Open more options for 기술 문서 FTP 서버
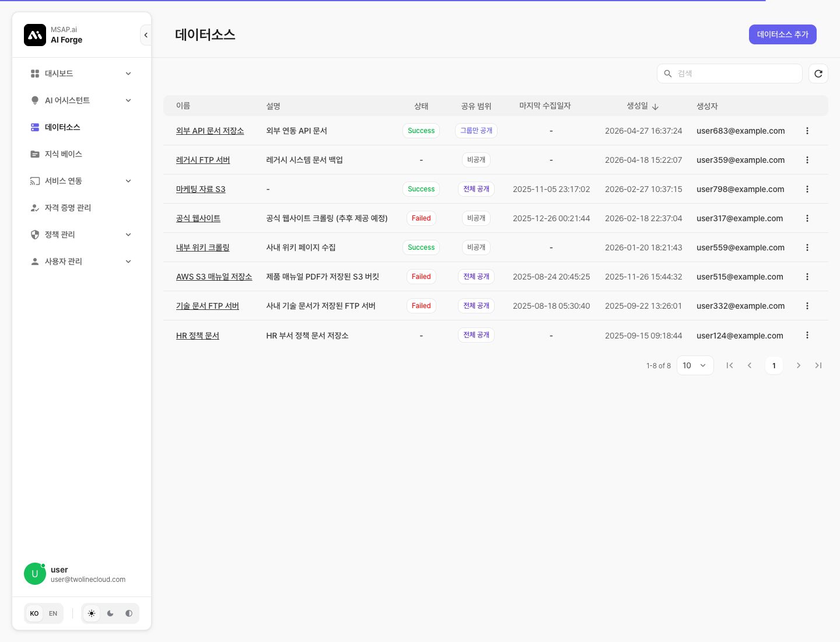The height and width of the screenshot is (642, 840). click(807, 306)
